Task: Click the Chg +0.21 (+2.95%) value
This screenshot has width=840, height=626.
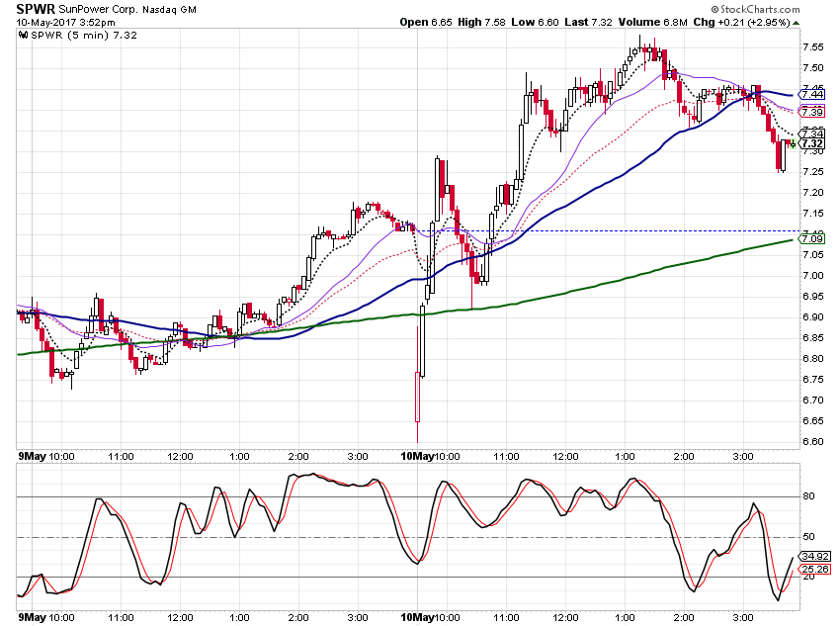Action: (741, 22)
